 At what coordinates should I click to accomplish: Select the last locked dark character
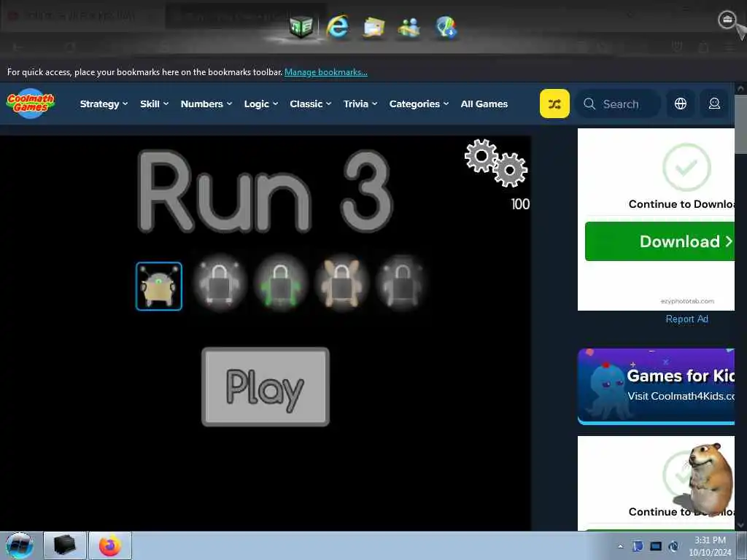pyautogui.click(x=402, y=285)
